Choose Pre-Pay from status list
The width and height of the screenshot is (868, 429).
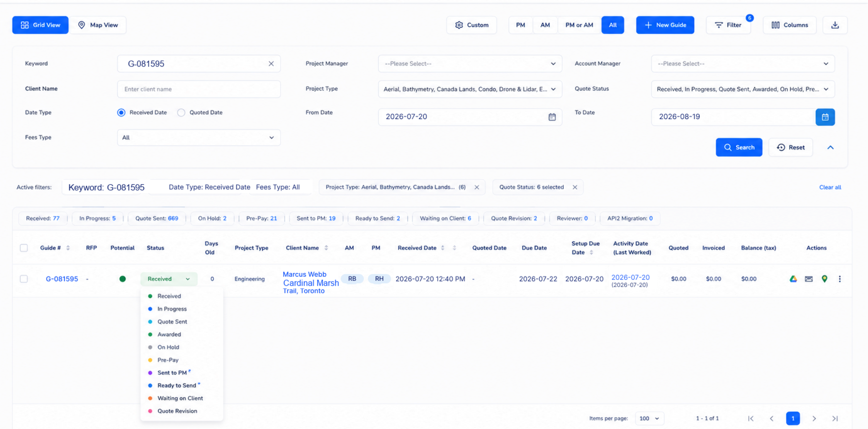(x=168, y=360)
